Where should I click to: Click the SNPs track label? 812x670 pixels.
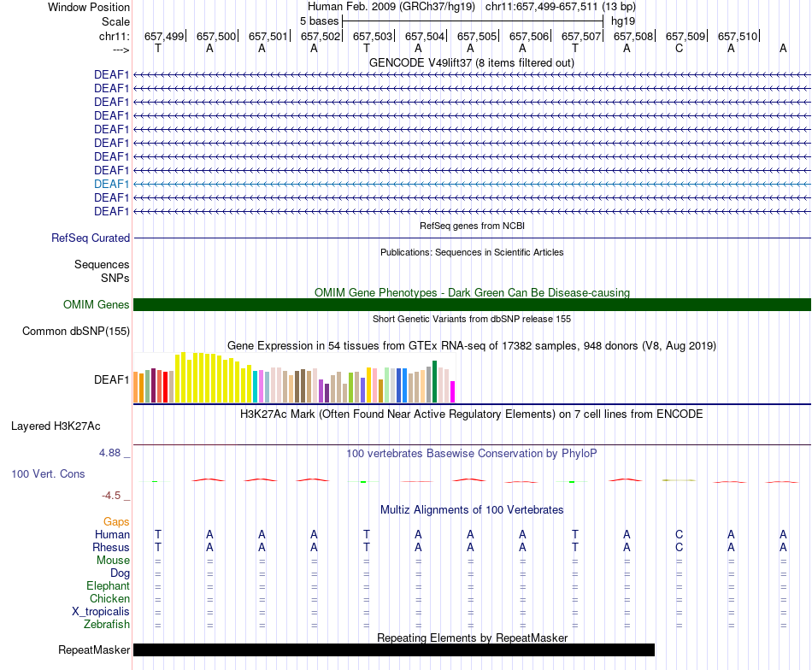click(115, 278)
